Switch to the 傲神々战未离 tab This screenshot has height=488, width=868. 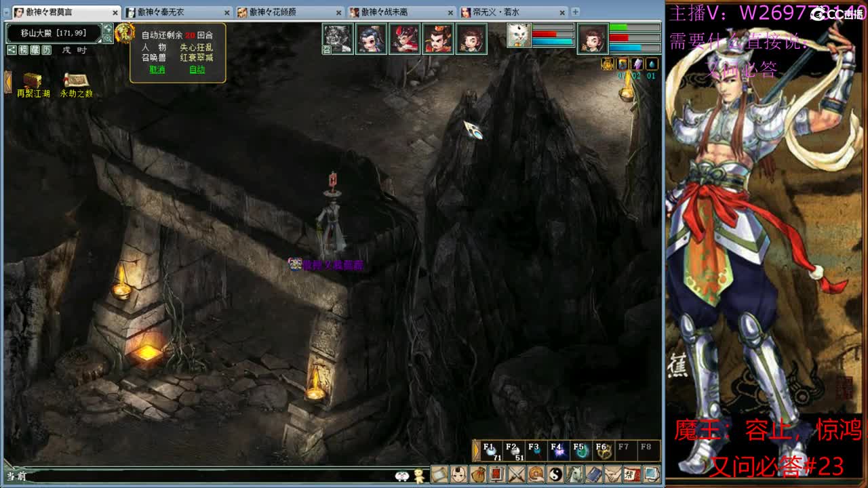point(402,12)
